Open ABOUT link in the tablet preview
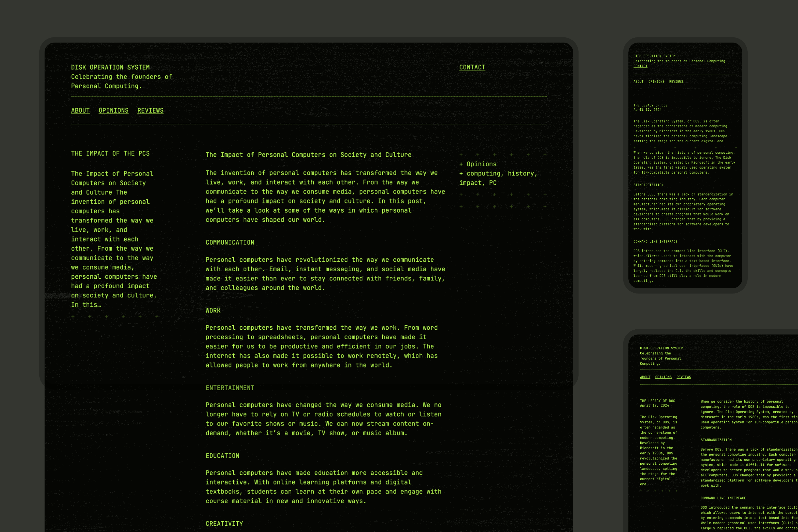The height and width of the screenshot is (532, 798). click(x=645, y=377)
